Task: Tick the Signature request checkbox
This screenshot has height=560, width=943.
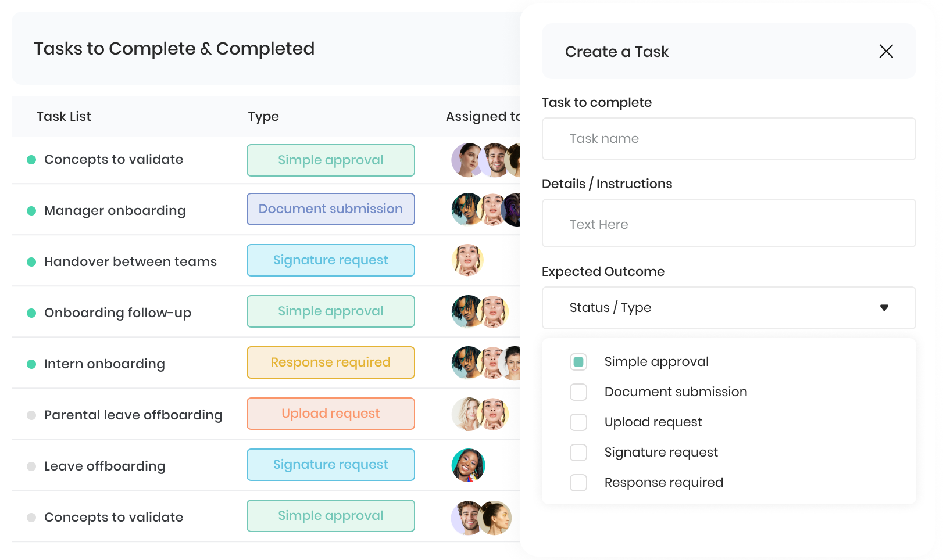Action: 578,453
